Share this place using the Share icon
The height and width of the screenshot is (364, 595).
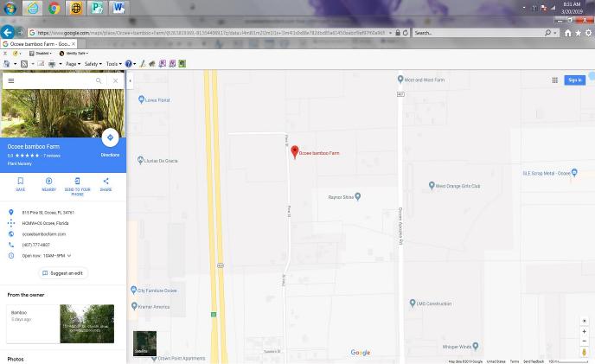click(106, 182)
